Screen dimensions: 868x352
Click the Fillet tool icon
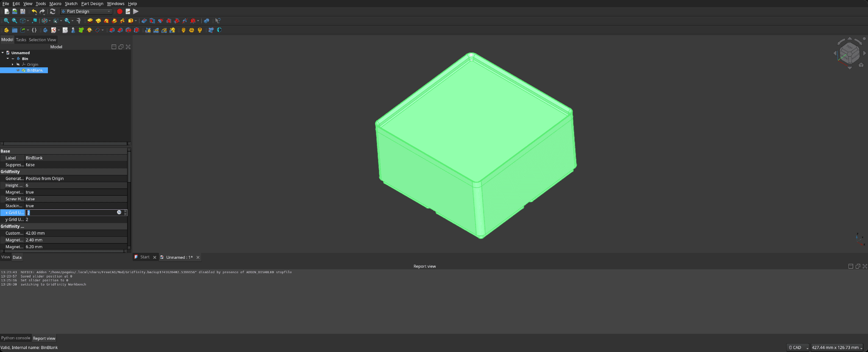point(112,30)
